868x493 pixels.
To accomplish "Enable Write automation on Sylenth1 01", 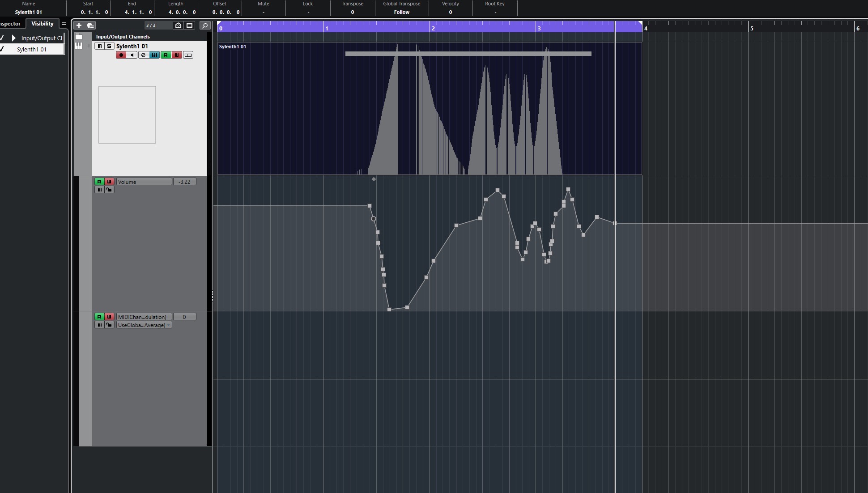I will tap(176, 55).
